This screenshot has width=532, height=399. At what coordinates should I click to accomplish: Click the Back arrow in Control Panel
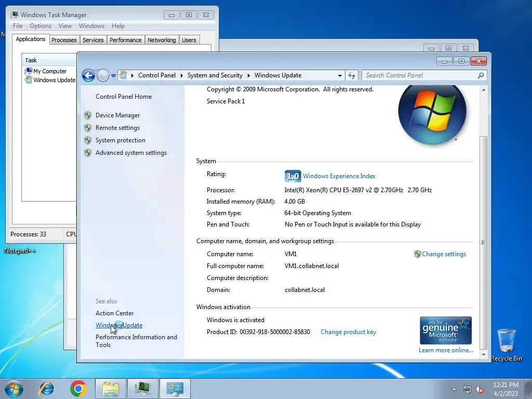click(x=88, y=75)
